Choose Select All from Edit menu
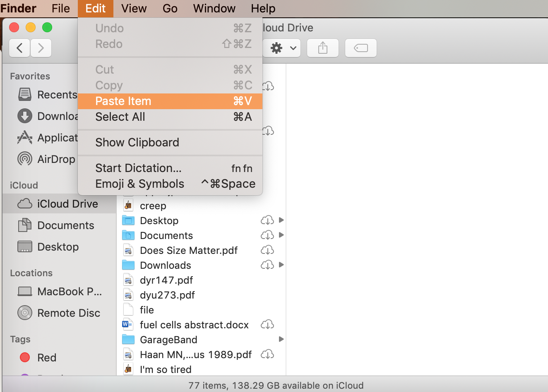Viewport: 548px width, 392px height. (170, 117)
